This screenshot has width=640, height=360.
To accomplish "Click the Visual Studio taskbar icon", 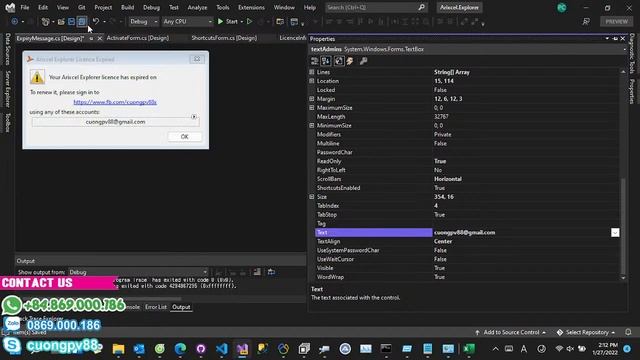I will pyautogui.click(x=242, y=349).
